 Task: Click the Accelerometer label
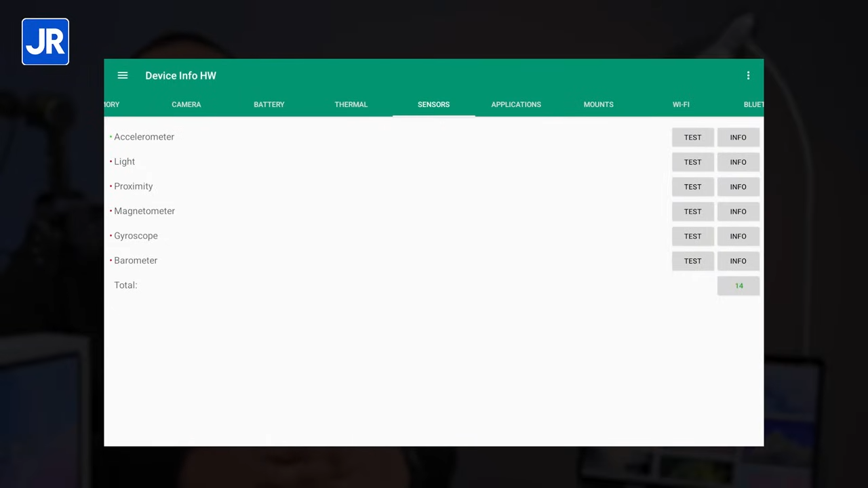tap(144, 137)
